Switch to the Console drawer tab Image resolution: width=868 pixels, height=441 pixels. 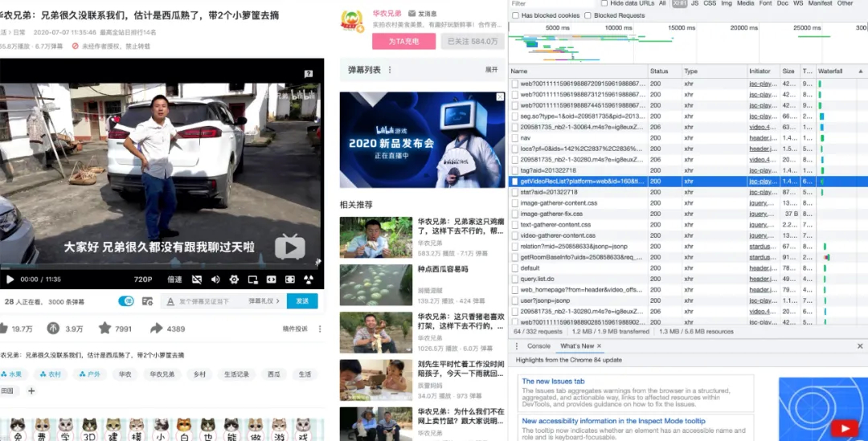[x=538, y=346]
